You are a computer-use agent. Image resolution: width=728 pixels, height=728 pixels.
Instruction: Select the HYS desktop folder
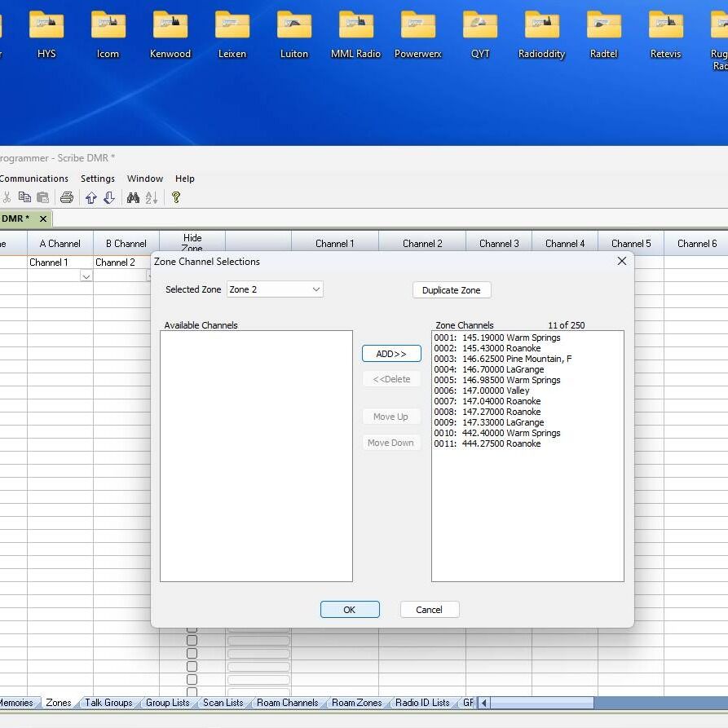pyautogui.click(x=46, y=35)
